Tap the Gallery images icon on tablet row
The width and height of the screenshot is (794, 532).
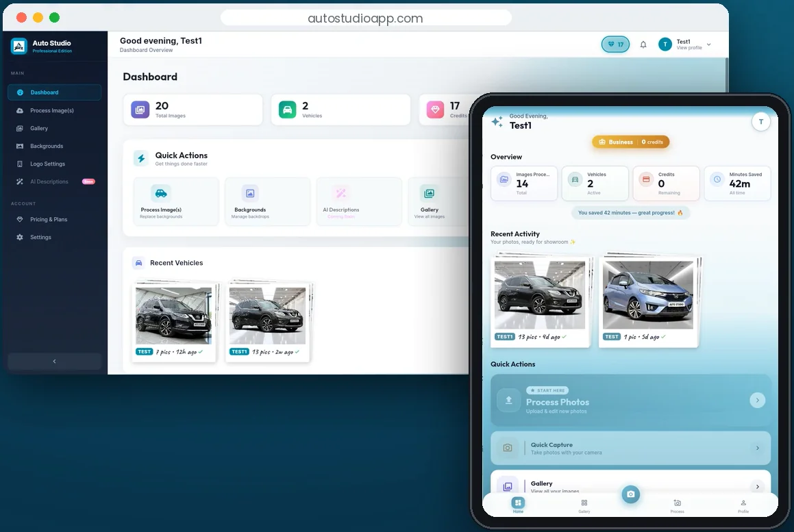tap(508, 486)
